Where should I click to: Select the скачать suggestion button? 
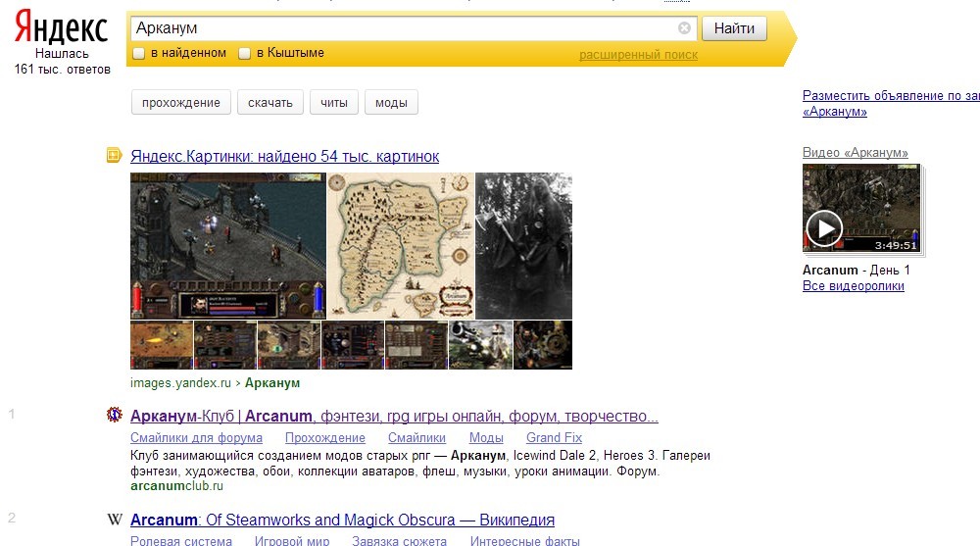pos(270,103)
